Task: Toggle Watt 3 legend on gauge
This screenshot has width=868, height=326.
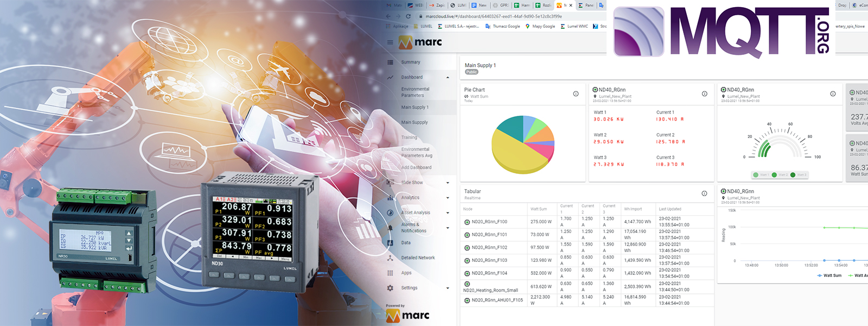Action: coord(799,175)
